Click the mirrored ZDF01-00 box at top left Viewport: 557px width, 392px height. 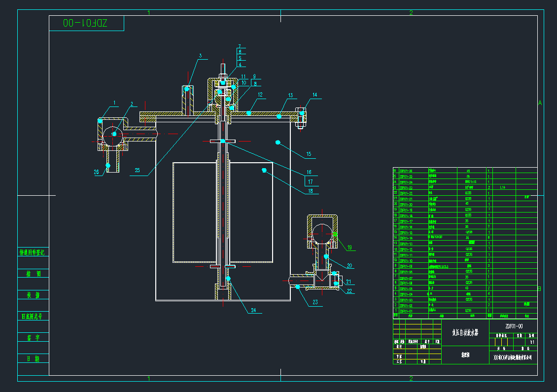86,23
